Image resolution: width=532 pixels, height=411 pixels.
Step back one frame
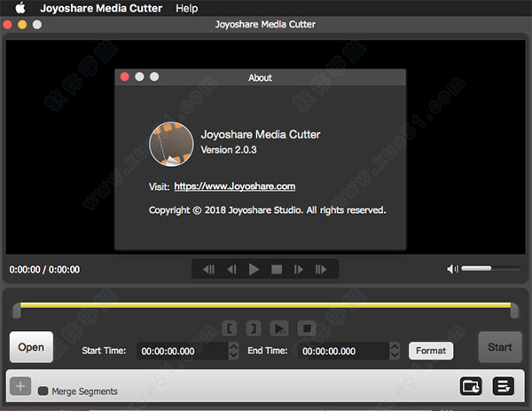231,269
